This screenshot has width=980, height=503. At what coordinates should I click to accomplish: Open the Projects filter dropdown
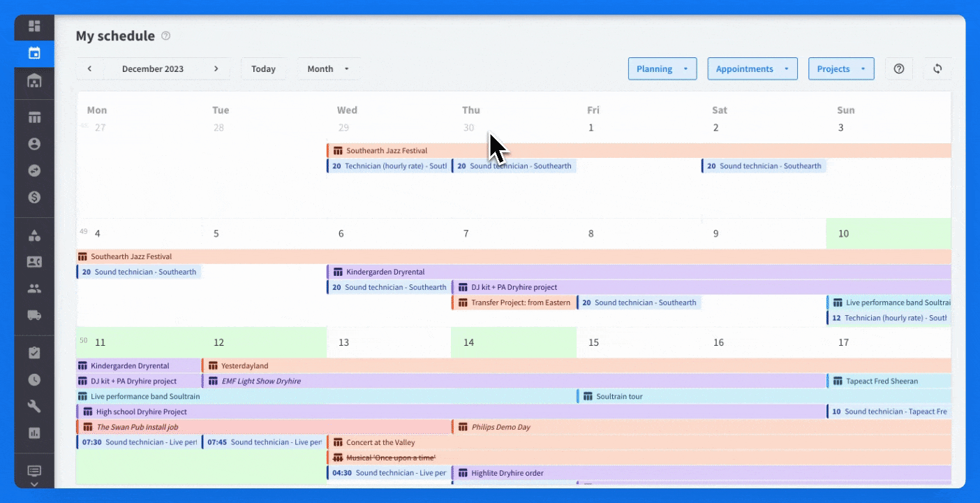841,68
